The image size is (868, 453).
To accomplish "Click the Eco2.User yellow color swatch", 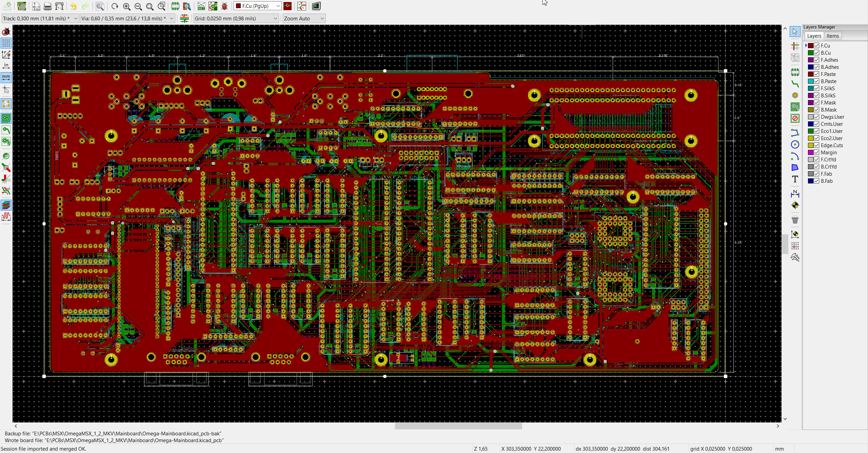I will point(810,138).
